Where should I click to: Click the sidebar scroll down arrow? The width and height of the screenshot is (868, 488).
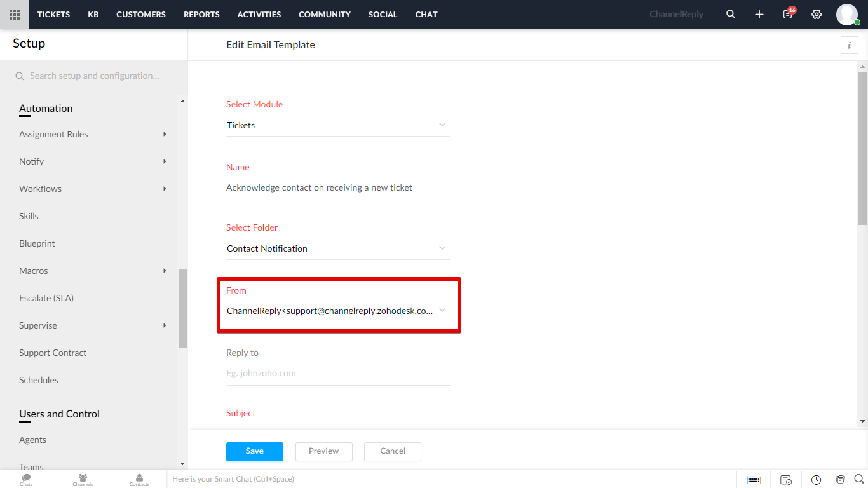[183, 464]
